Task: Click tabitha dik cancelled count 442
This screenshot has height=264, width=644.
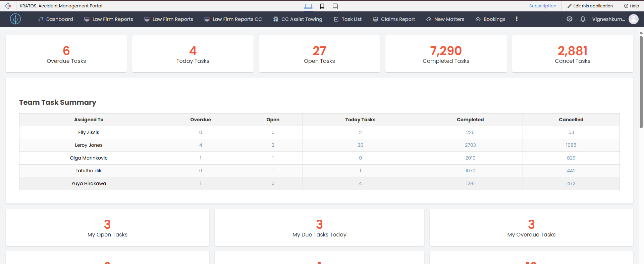Action: 571,171
